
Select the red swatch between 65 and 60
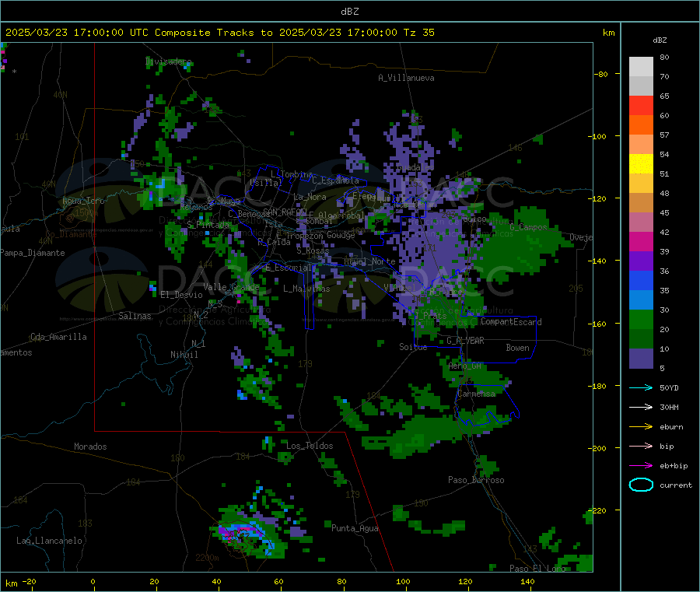641,105
